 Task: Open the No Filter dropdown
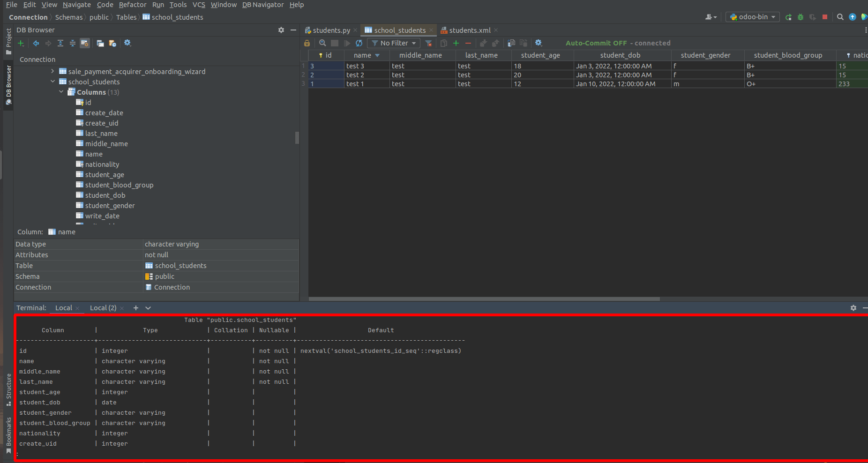(394, 43)
